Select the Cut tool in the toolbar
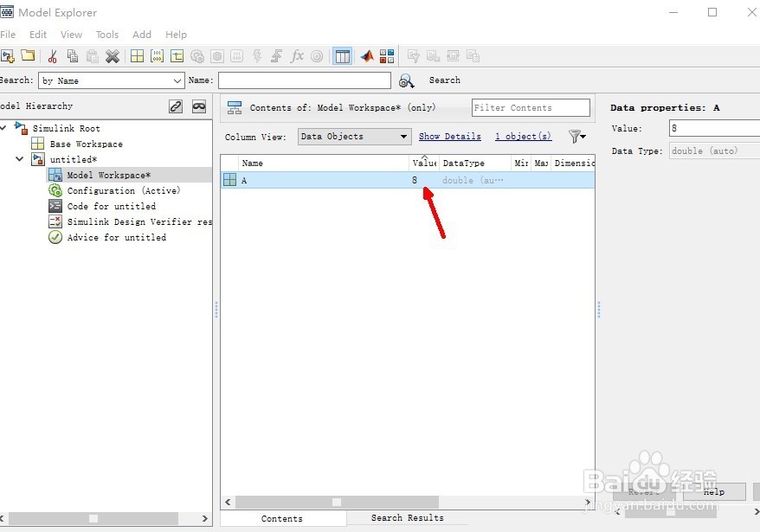Image resolution: width=760 pixels, height=532 pixels. tap(53, 55)
